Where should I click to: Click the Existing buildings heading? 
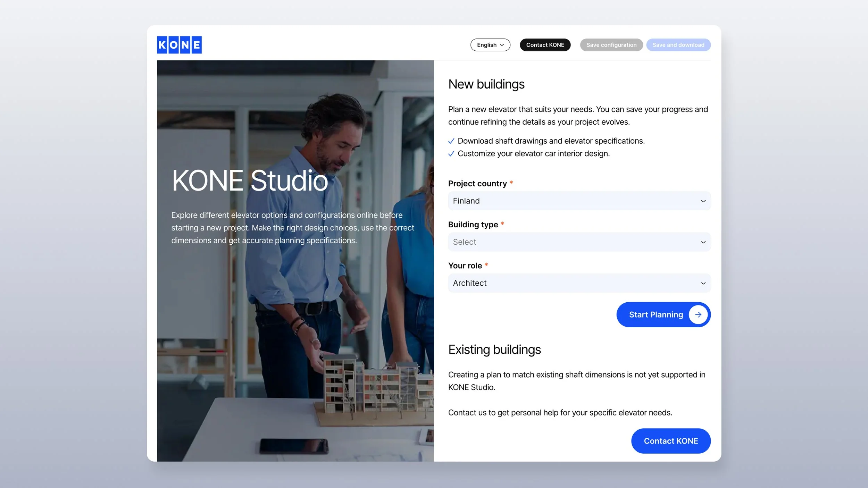[494, 350]
